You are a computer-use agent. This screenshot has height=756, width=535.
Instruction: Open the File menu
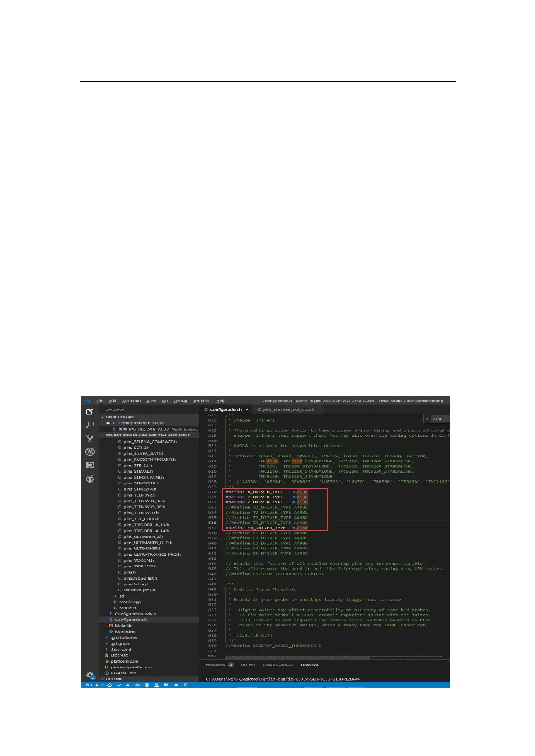click(x=100, y=401)
